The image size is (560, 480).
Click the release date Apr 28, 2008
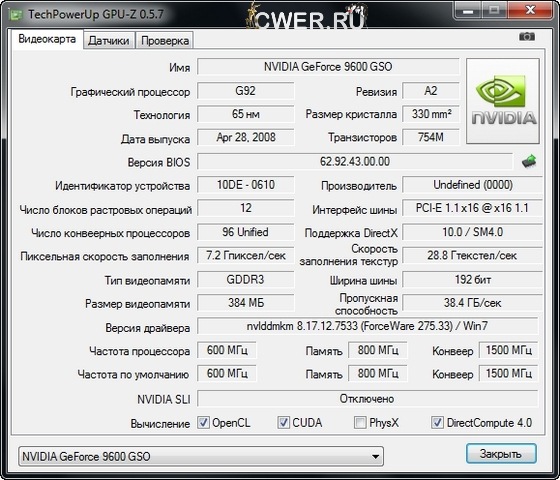pos(246,138)
